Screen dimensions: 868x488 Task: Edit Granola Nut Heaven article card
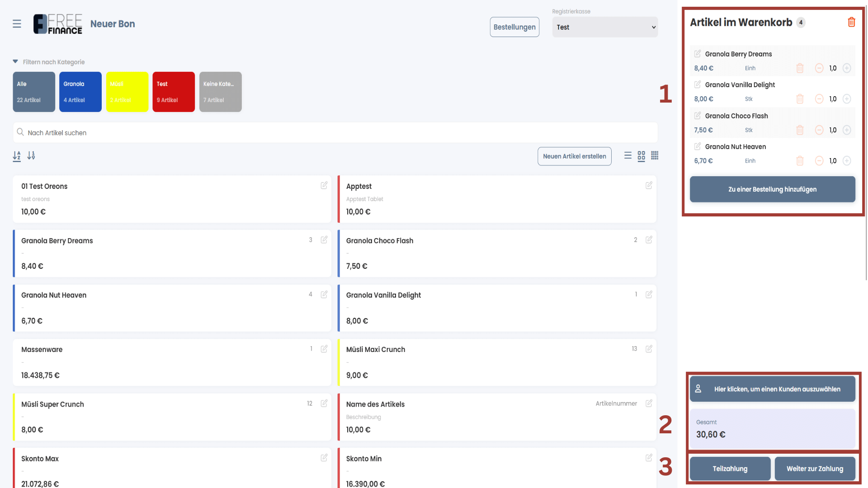pos(324,294)
